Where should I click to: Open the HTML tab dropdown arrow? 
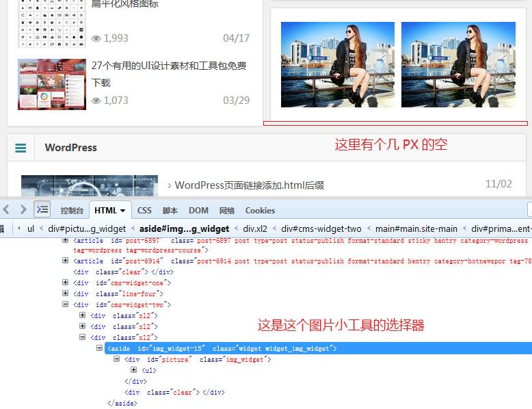123,211
